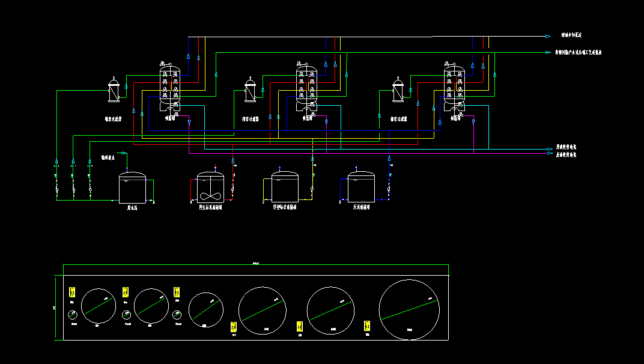This screenshot has height=364, width=644.
Task: Click the leftmost yellow pump block in the plan
Action: 73,292
